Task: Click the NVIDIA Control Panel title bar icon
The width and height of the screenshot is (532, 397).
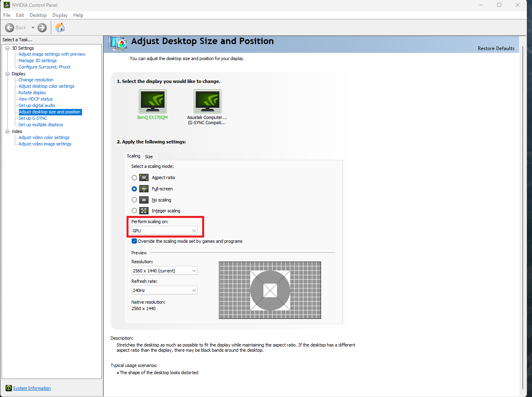Action: tap(7, 5)
